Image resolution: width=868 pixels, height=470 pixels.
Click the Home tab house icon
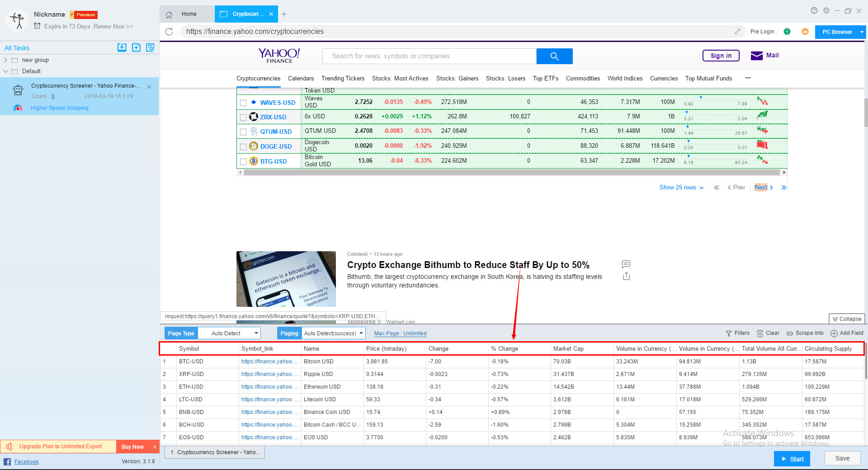point(169,14)
